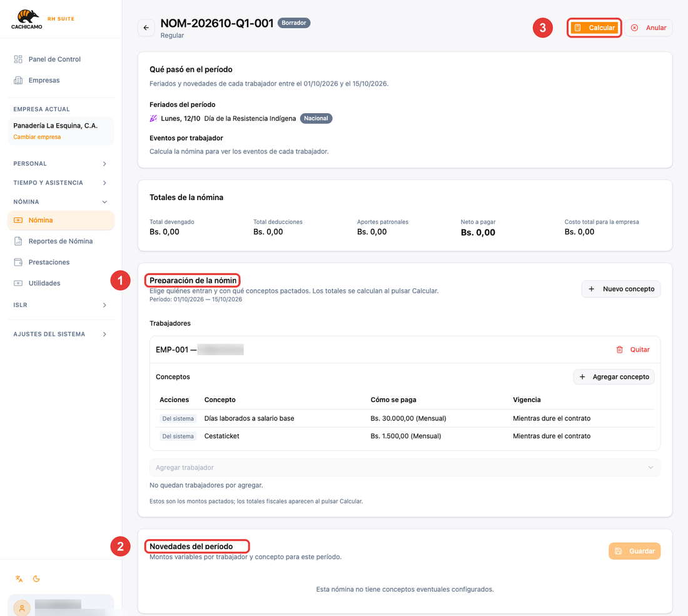Image resolution: width=688 pixels, height=616 pixels.
Task: Click the Utilidades banknote icon
Action: click(18, 283)
